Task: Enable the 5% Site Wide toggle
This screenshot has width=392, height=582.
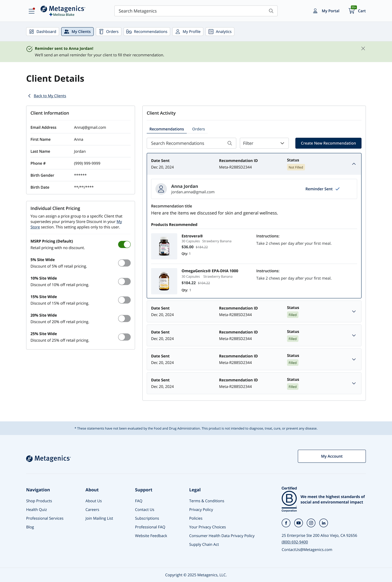Action: 124,263
